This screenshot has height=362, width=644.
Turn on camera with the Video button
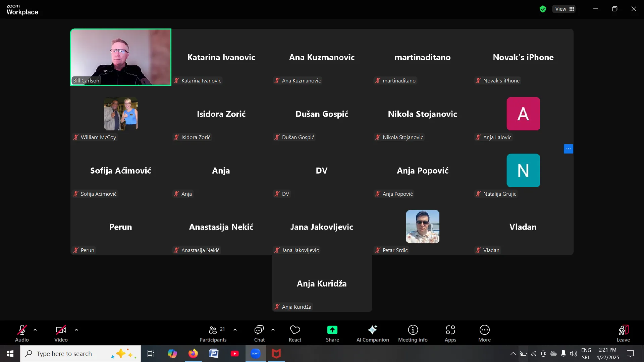point(61,330)
